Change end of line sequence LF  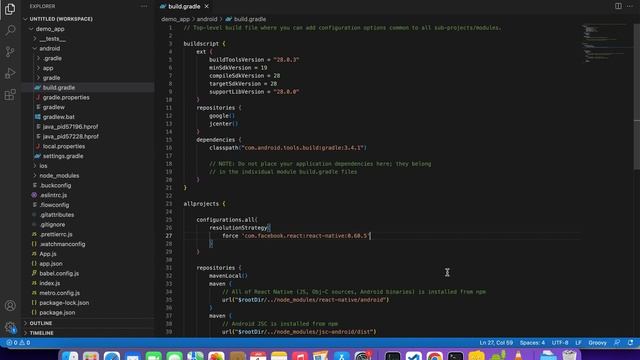pos(578,342)
